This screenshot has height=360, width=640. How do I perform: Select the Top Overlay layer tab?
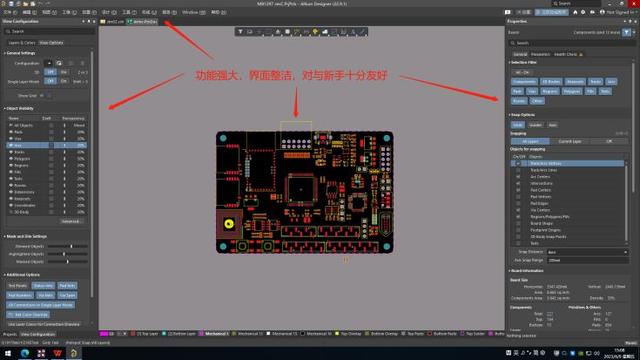click(348, 334)
